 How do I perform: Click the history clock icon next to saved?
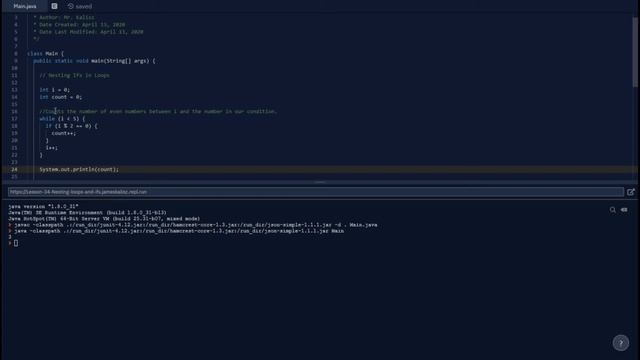point(71,6)
